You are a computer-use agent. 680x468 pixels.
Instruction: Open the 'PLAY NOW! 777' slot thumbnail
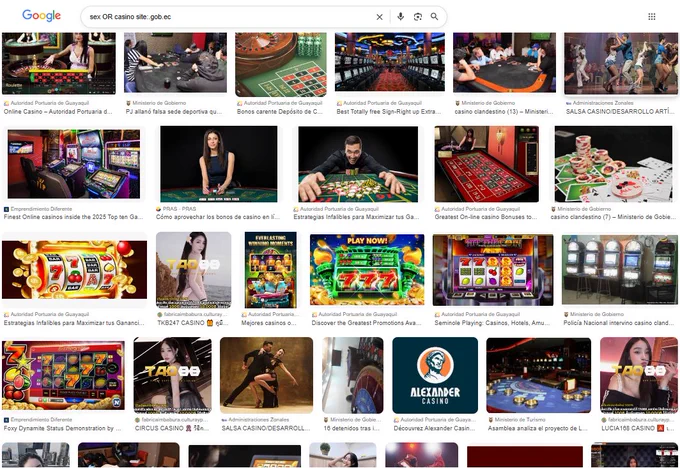tap(367, 269)
